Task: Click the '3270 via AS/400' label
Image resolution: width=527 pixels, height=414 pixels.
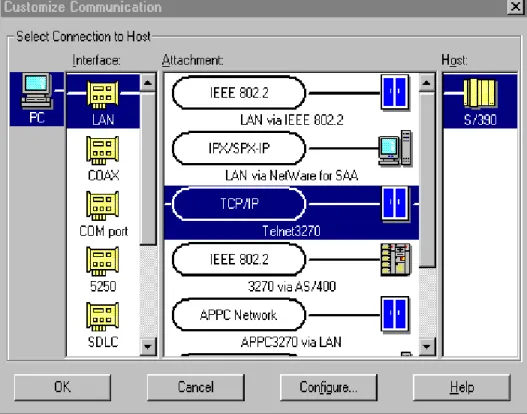Action: click(x=292, y=286)
